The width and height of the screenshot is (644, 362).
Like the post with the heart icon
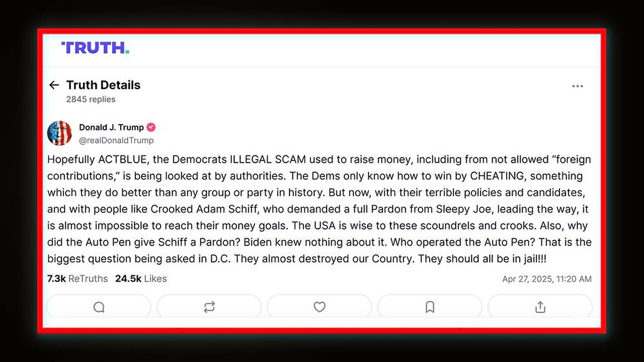pyautogui.click(x=319, y=307)
